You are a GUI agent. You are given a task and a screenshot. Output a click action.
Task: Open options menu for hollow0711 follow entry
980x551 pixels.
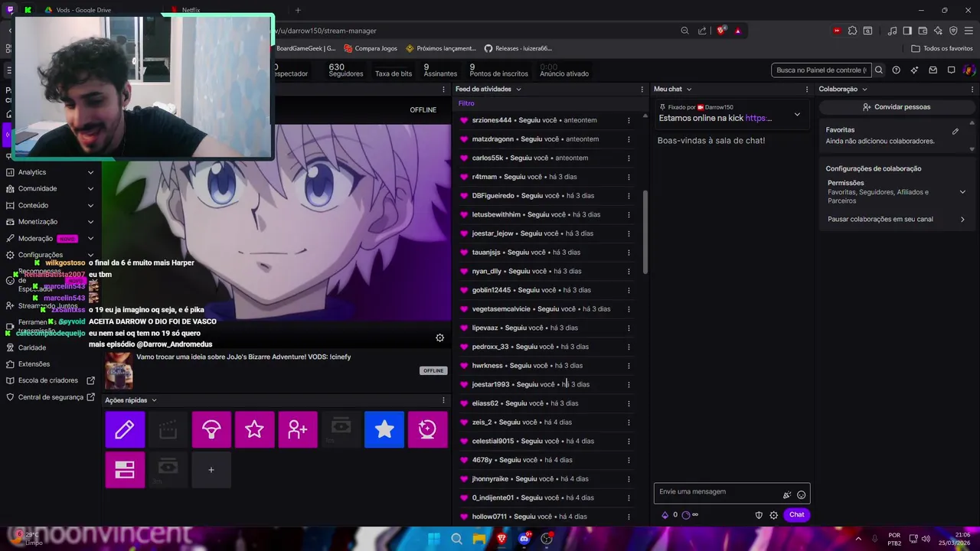[629, 517]
